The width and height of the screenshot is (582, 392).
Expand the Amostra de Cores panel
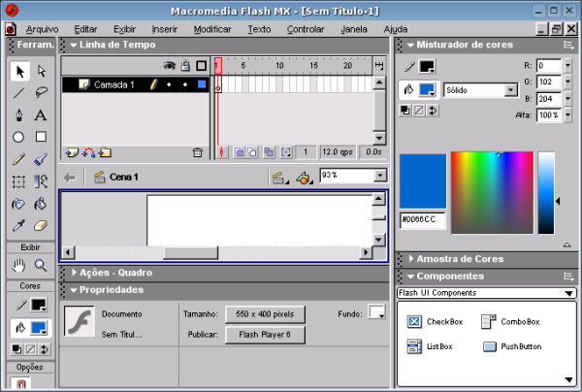click(411, 259)
